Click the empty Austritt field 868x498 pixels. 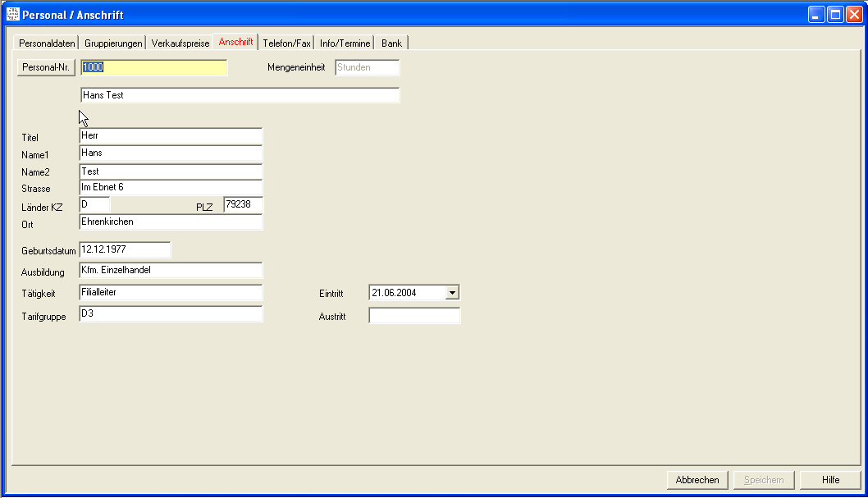point(414,316)
